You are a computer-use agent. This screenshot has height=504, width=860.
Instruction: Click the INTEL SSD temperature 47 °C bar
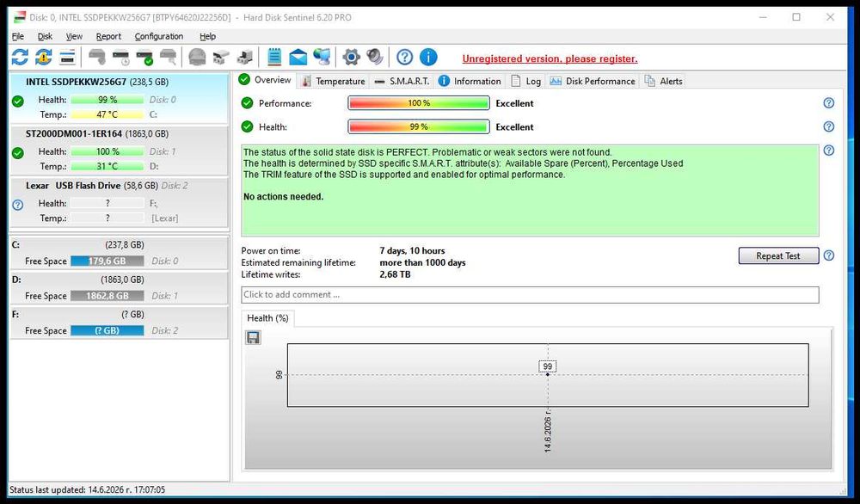107,114
